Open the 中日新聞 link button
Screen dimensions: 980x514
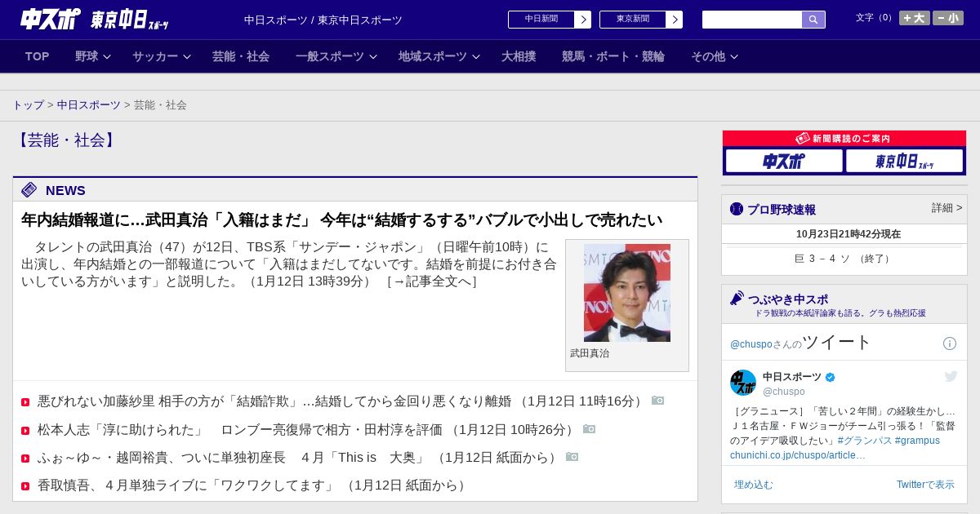tap(541, 20)
